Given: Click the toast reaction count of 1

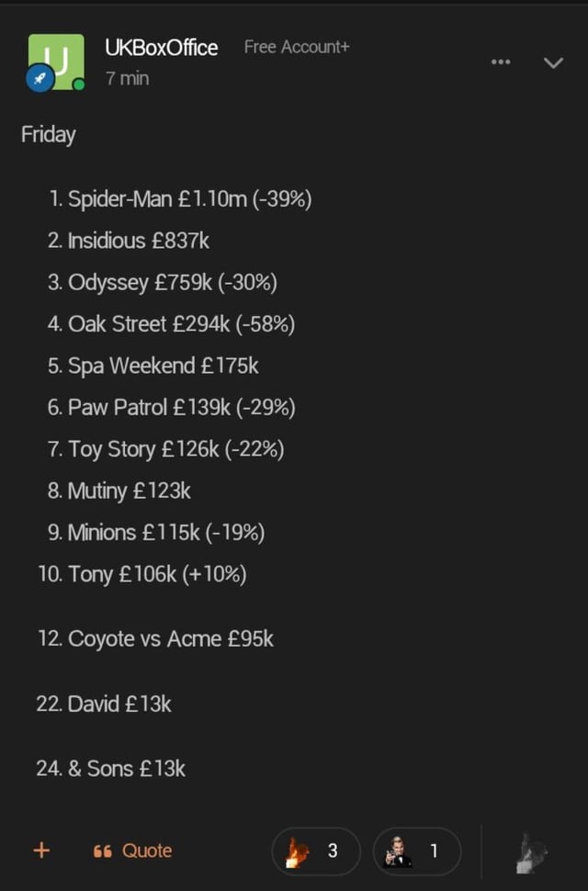Looking at the screenshot, I should [x=434, y=851].
